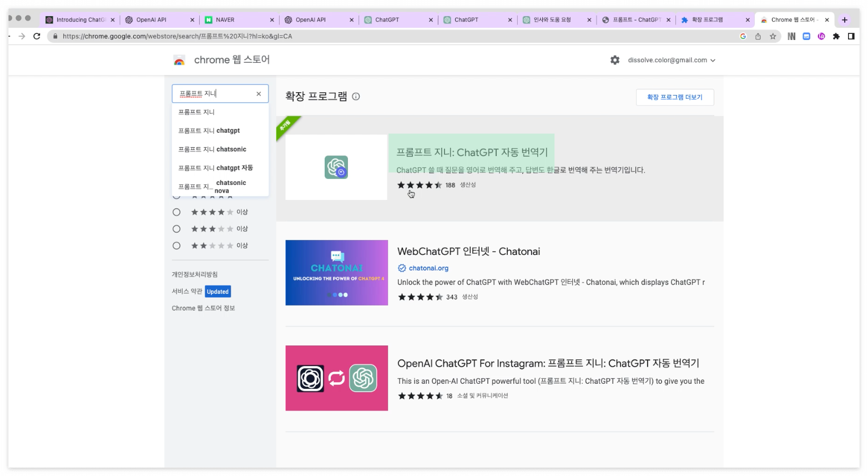Click the Chrome Web Store rainbow logo
Viewport: 868px width, 476px height.
[179, 60]
